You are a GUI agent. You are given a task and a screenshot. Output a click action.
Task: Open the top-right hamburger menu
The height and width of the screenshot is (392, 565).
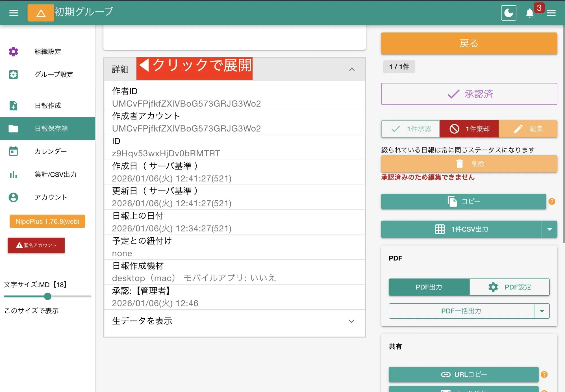[551, 13]
